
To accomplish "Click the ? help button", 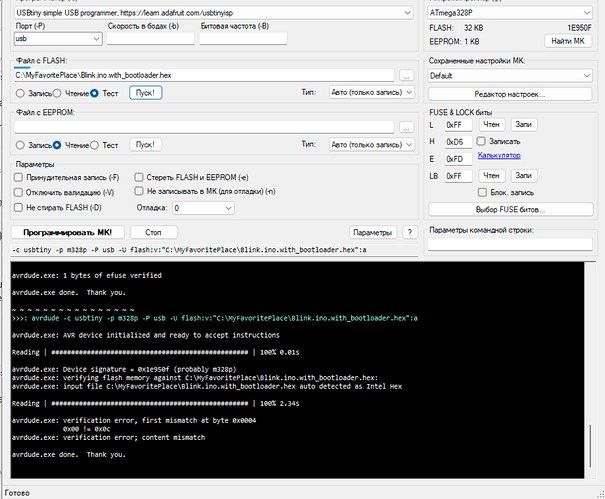I will pyautogui.click(x=410, y=232).
